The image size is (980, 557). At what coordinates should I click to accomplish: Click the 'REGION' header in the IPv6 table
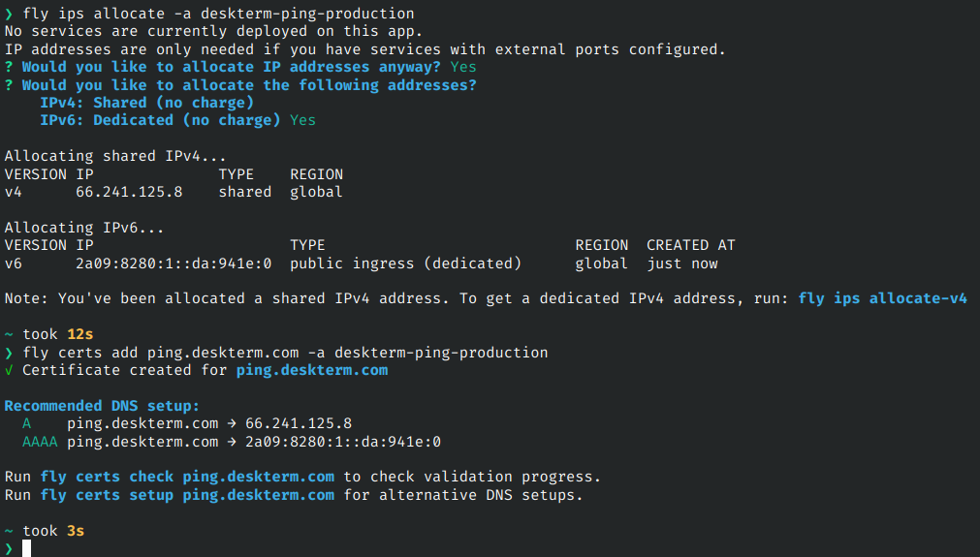[x=601, y=245]
